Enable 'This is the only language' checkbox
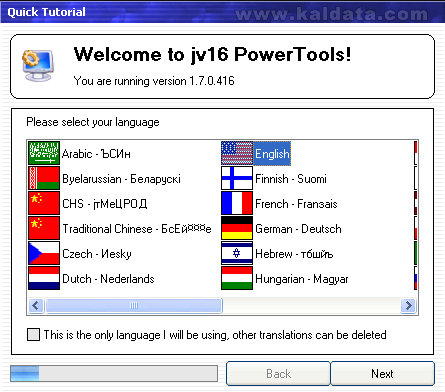 point(33,334)
